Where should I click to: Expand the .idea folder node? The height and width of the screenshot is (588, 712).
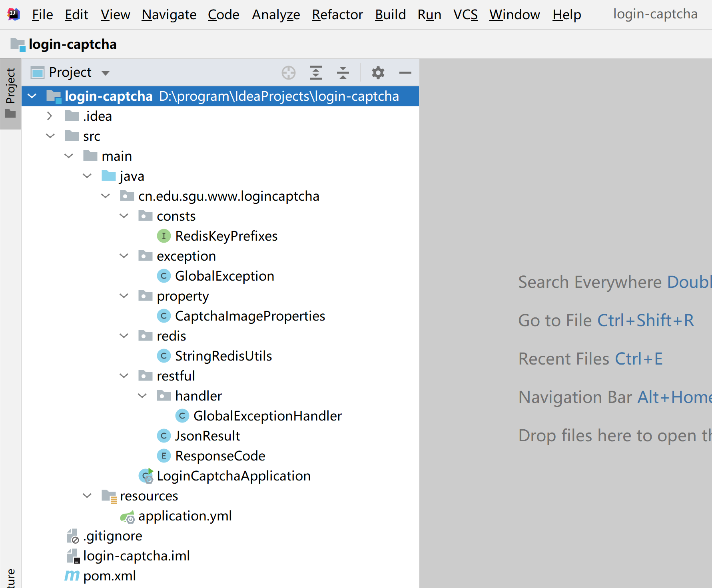pos(50,116)
